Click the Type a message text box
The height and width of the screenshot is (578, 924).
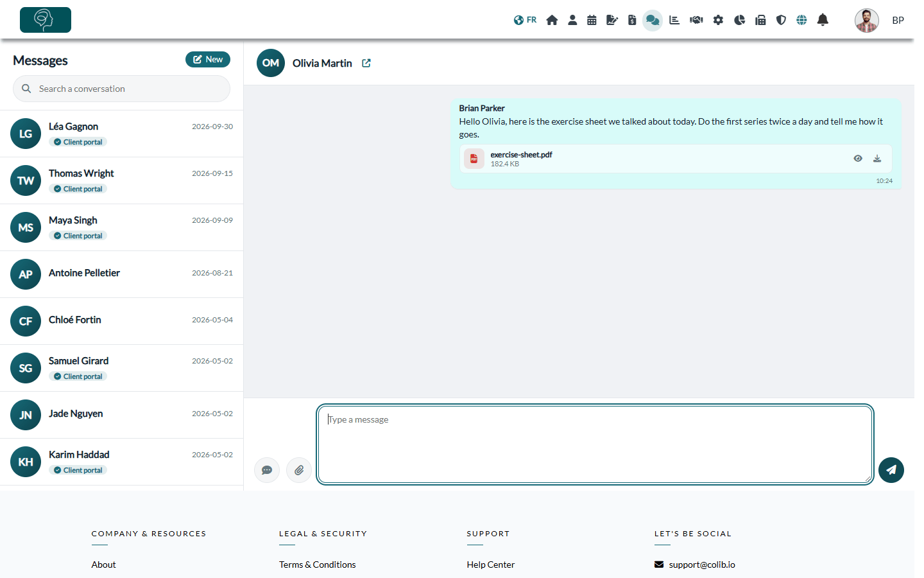tap(595, 444)
